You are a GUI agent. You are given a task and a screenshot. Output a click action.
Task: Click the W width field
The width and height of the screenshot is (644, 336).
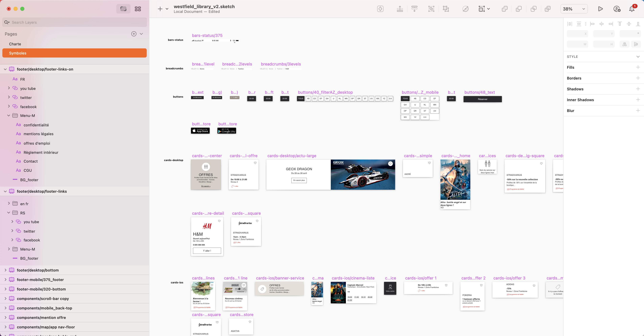[578, 44]
